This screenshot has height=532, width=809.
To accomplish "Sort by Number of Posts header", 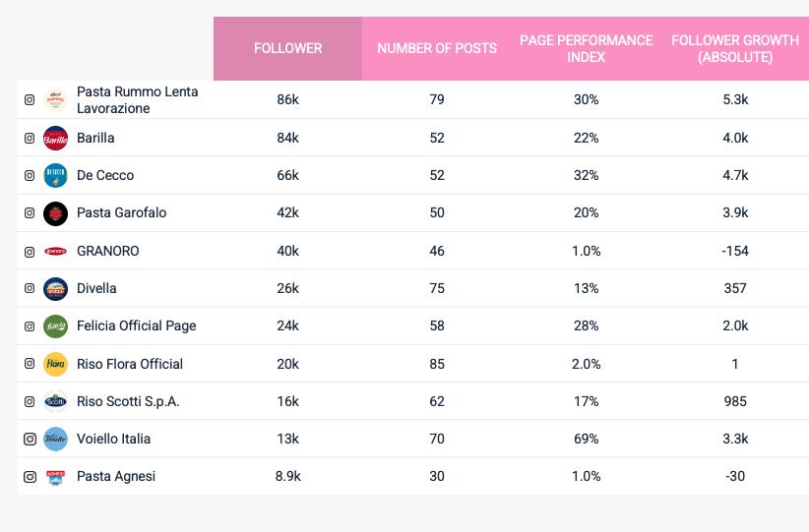I will pyautogui.click(x=437, y=48).
